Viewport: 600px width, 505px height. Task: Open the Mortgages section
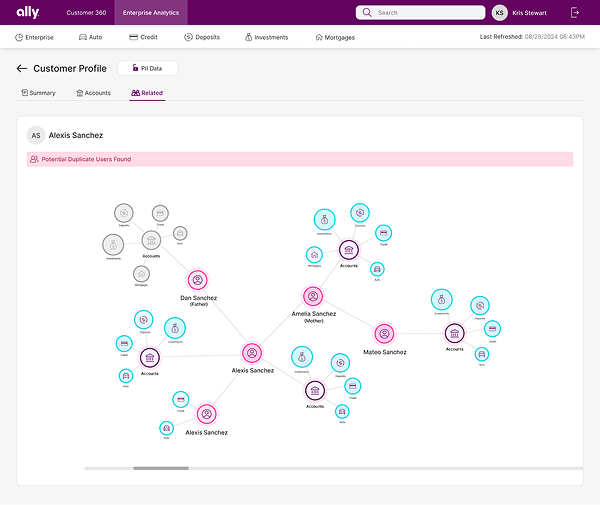(x=335, y=37)
